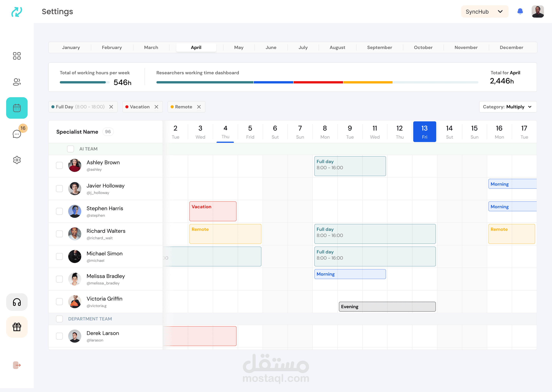The image size is (552, 392).
Task: Select the September month tab
Action: (x=379, y=47)
